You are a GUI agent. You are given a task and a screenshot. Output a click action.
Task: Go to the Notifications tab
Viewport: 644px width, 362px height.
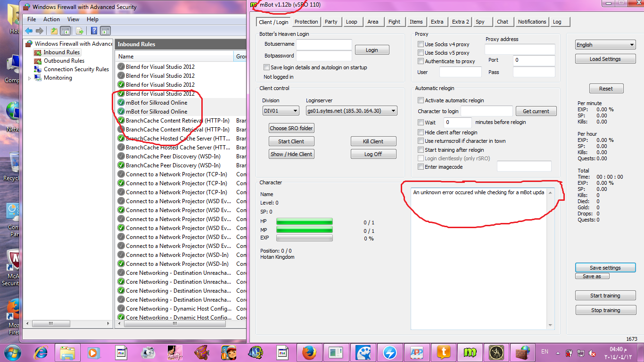click(532, 22)
